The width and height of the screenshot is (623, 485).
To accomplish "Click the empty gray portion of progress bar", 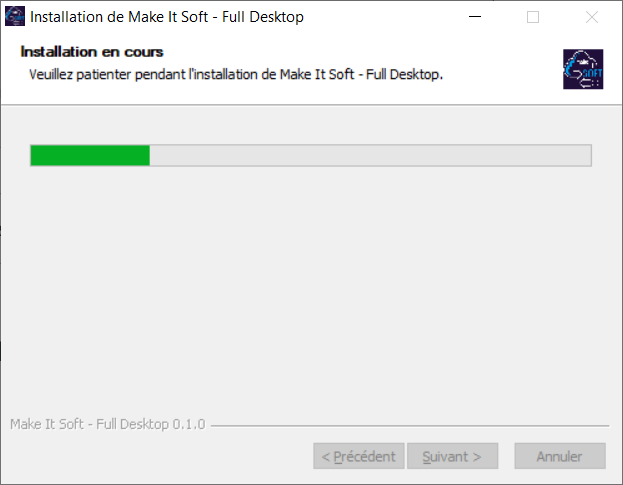I will click(370, 155).
